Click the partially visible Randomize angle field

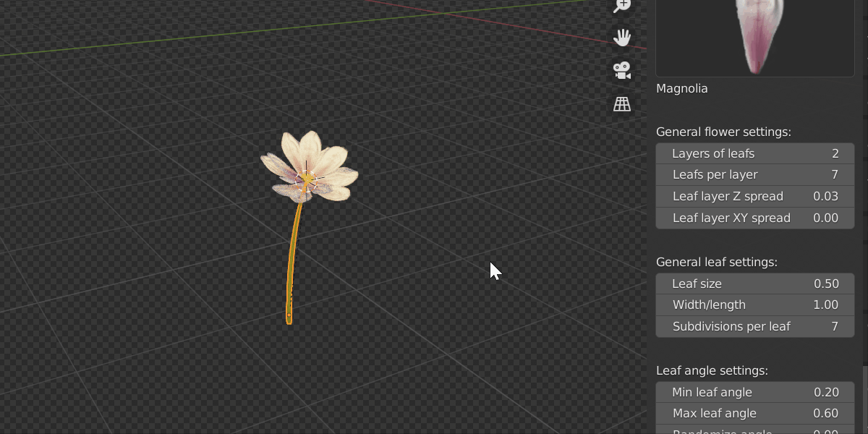[x=754, y=431]
